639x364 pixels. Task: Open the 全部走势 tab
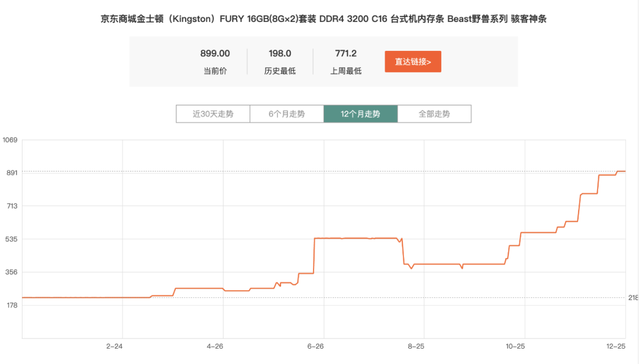[434, 113]
